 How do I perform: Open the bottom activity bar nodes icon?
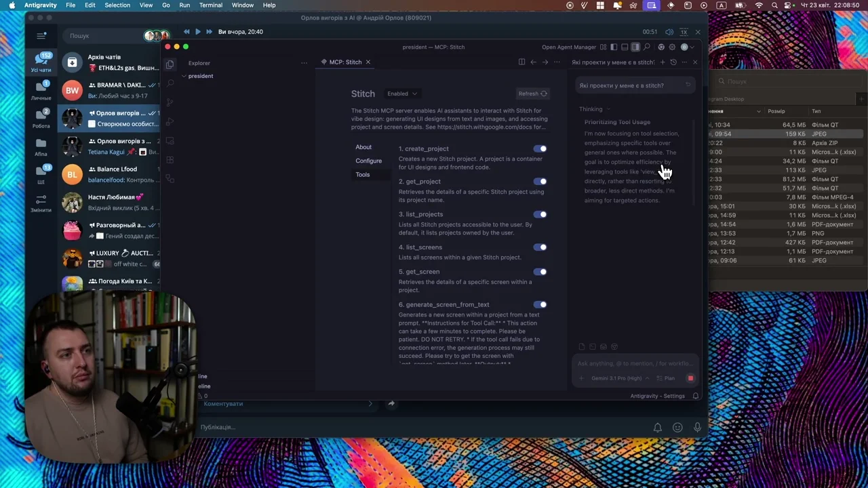[170, 179]
